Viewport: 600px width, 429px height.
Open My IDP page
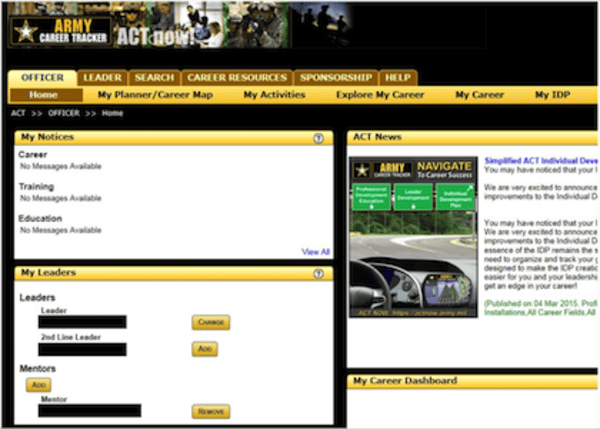(553, 95)
